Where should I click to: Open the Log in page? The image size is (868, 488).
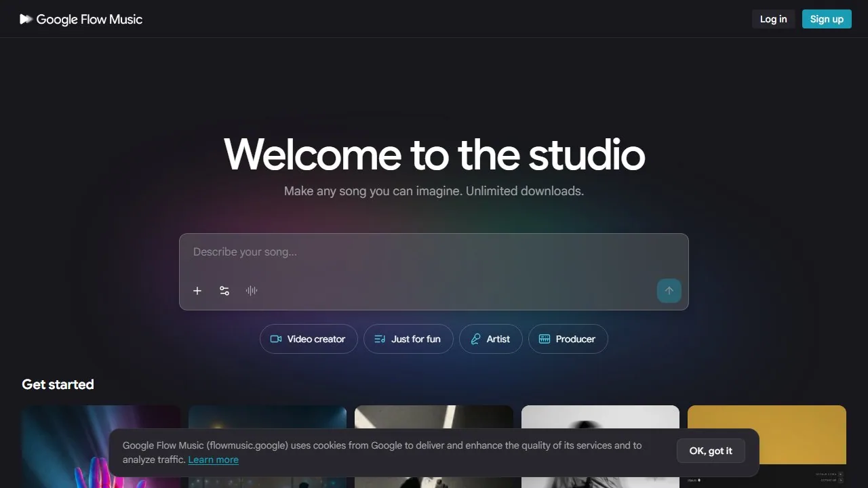[x=773, y=19]
